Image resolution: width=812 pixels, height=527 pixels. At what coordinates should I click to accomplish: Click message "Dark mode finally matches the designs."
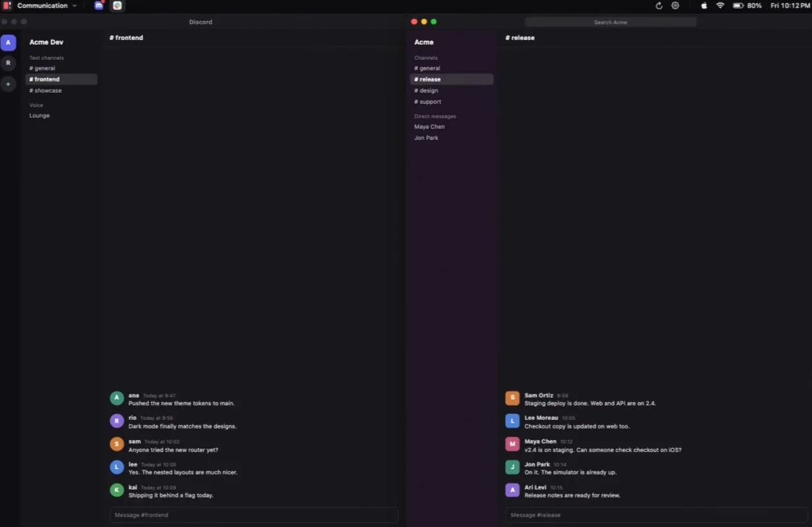click(183, 426)
